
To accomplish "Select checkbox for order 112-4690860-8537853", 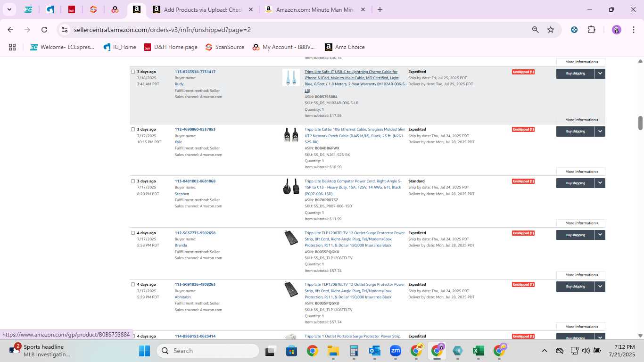I will (133, 129).
